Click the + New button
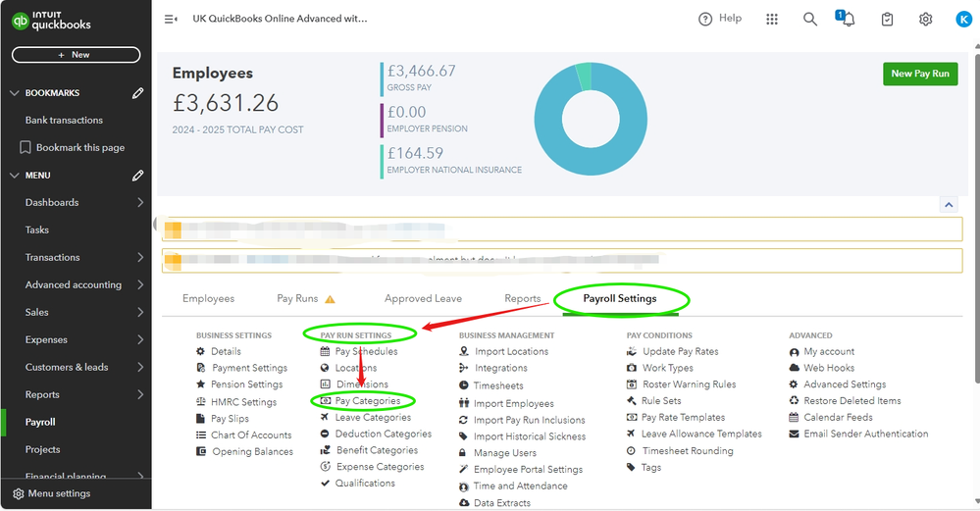Viewport: 980px width, 511px height. pos(76,55)
